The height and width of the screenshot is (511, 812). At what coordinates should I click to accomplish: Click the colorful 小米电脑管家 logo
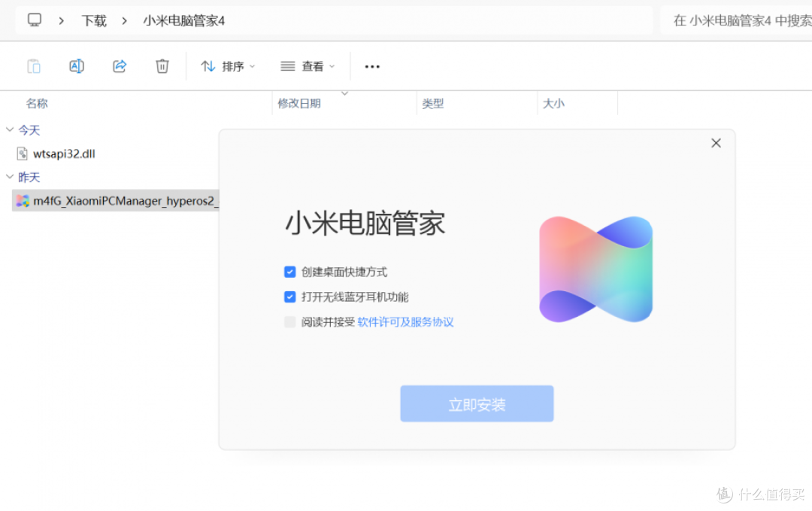(596, 269)
